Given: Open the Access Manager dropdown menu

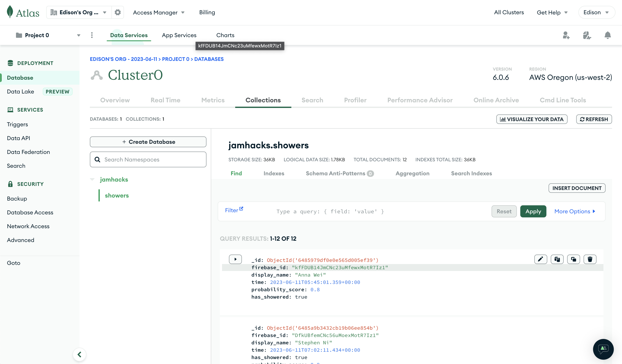Looking at the screenshot, I should coord(159,12).
